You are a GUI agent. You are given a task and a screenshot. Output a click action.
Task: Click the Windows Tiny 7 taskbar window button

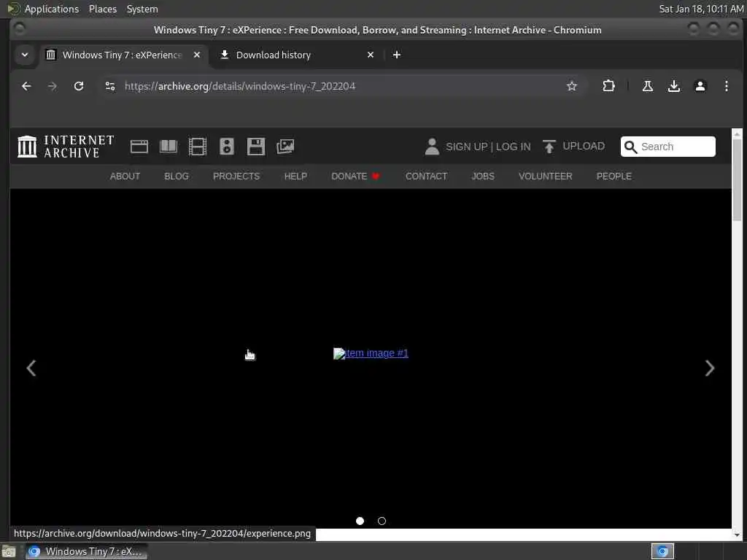86,551
